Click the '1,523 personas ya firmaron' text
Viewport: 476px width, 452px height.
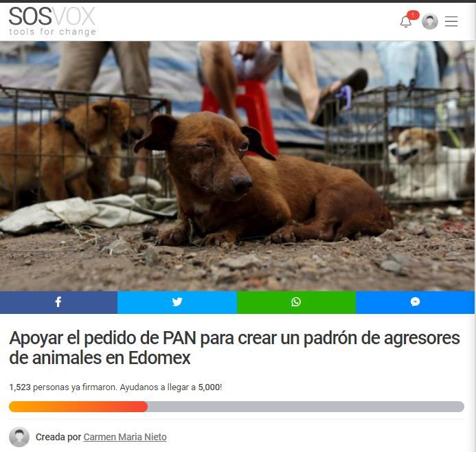pyautogui.click(x=63, y=387)
